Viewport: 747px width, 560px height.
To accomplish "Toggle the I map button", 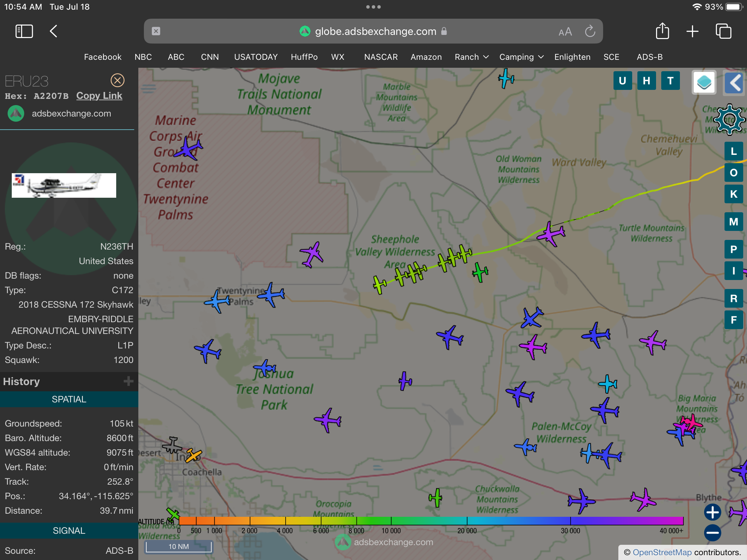I will tap(734, 271).
